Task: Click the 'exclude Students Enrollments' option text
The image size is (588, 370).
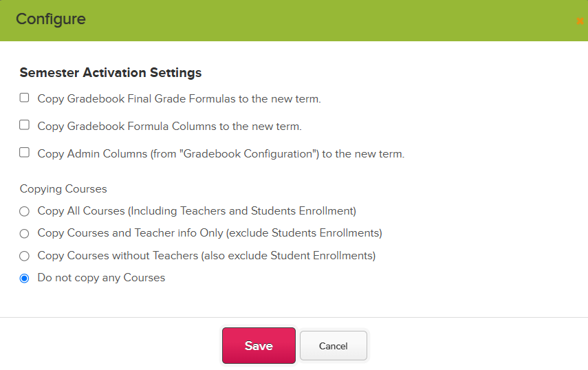Action: 304,233
